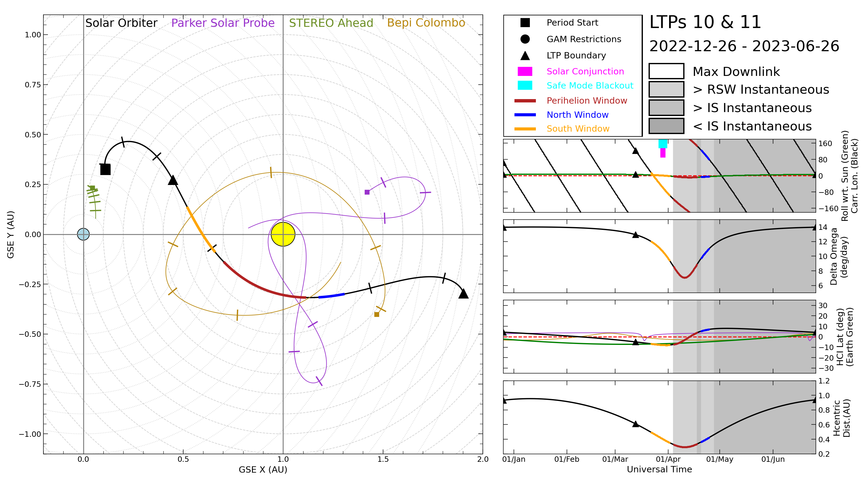Screen dimensions: 868x488
Task: Click the LTP Boundary triangle legend marker
Action: pos(525,55)
